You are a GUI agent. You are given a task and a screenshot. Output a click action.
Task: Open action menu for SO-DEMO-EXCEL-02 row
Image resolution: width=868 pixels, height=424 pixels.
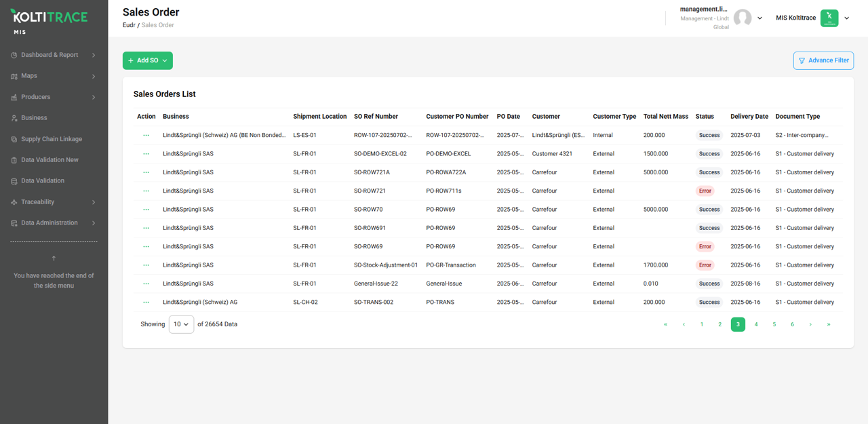tap(146, 154)
